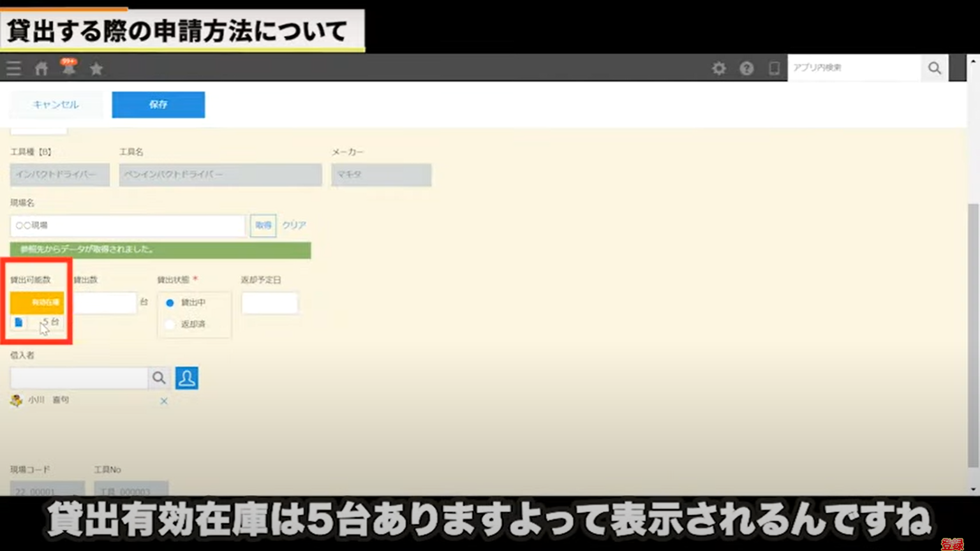
Task: Open app settings with the gear icon
Action: (718, 68)
